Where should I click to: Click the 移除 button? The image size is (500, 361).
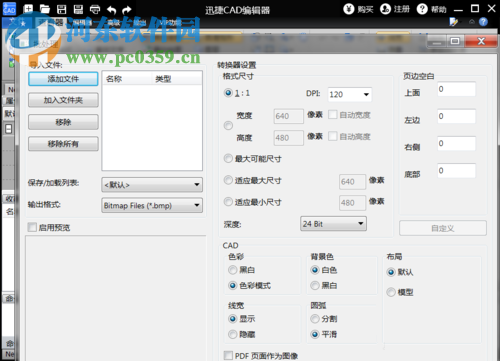pos(63,122)
